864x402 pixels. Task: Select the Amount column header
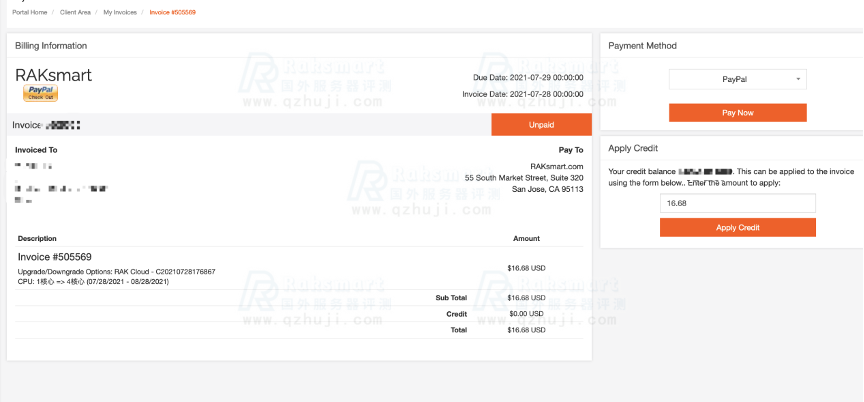click(x=526, y=238)
